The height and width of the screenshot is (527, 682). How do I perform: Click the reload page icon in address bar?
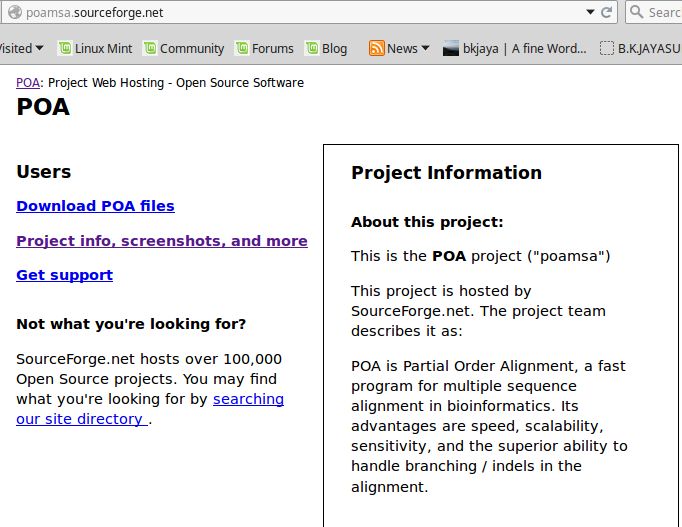[x=606, y=12]
